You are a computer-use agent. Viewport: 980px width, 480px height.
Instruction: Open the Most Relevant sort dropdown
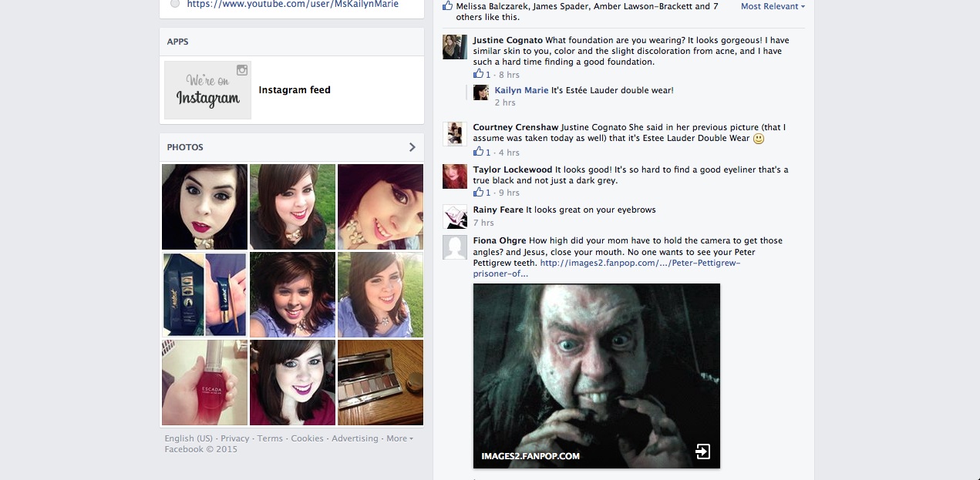[772, 6]
